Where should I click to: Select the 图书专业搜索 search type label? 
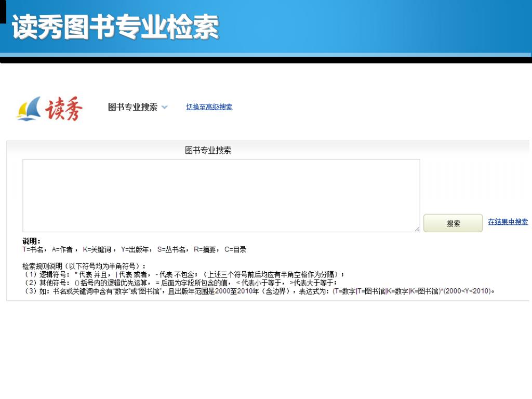click(132, 107)
